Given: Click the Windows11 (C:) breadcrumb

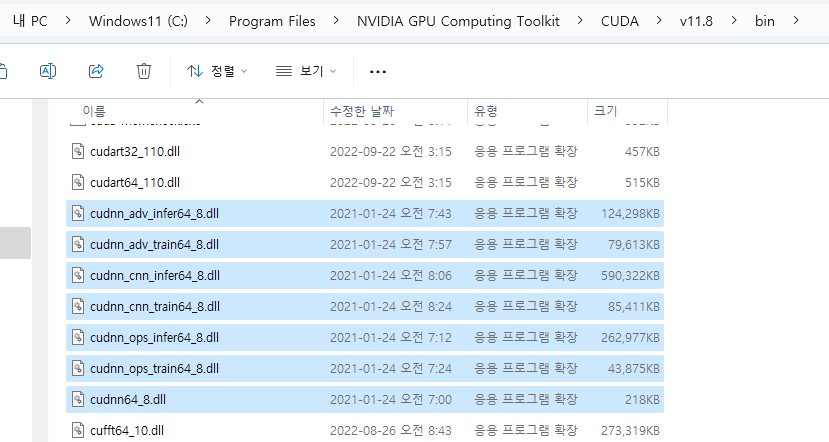Looking at the screenshot, I should (x=139, y=21).
